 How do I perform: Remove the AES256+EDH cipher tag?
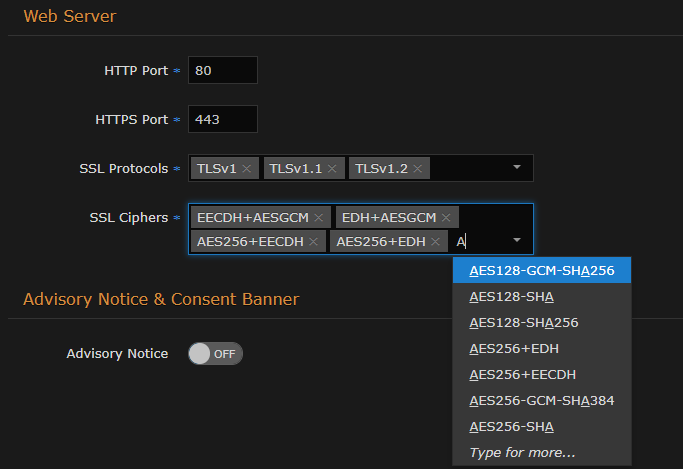pos(435,242)
